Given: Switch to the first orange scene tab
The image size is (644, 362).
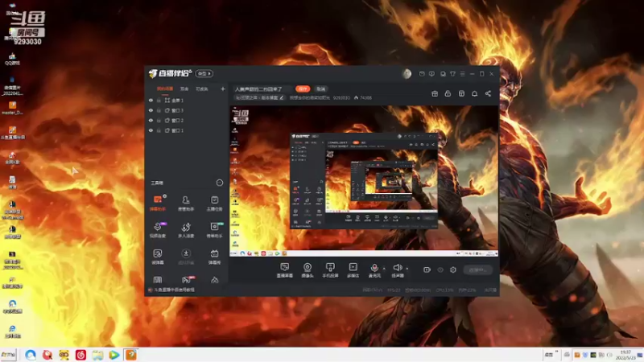Looking at the screenshot, I should pos(165,88).
